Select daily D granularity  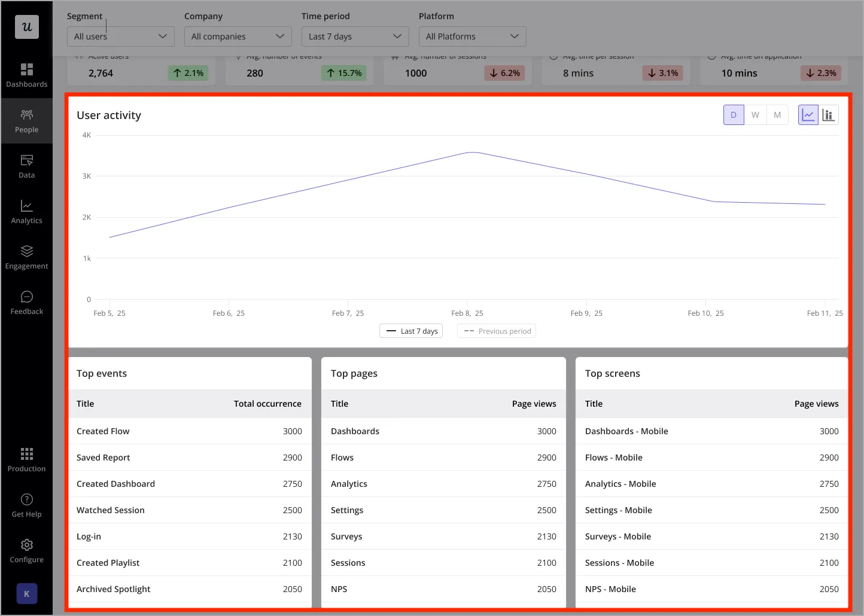[734, 115]
